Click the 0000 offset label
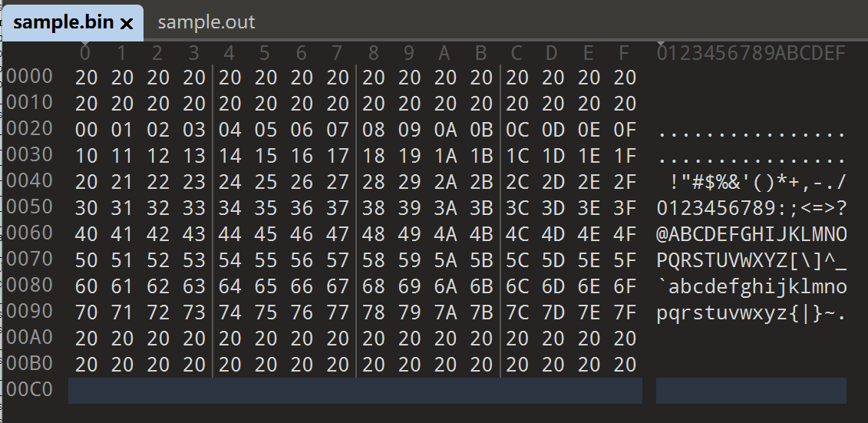The width and height of the screenshot is (868, 423). pyautogui.click(x=30, y=76)
